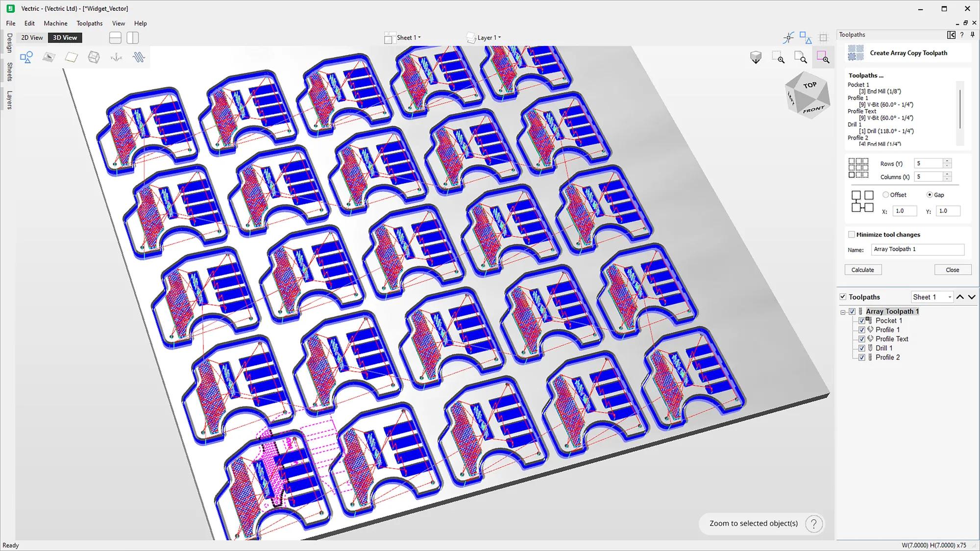This screenshot has width=980, height=551.
Task: Increase Rows (Y) using the stepper arrow
Action: (947, 161)
